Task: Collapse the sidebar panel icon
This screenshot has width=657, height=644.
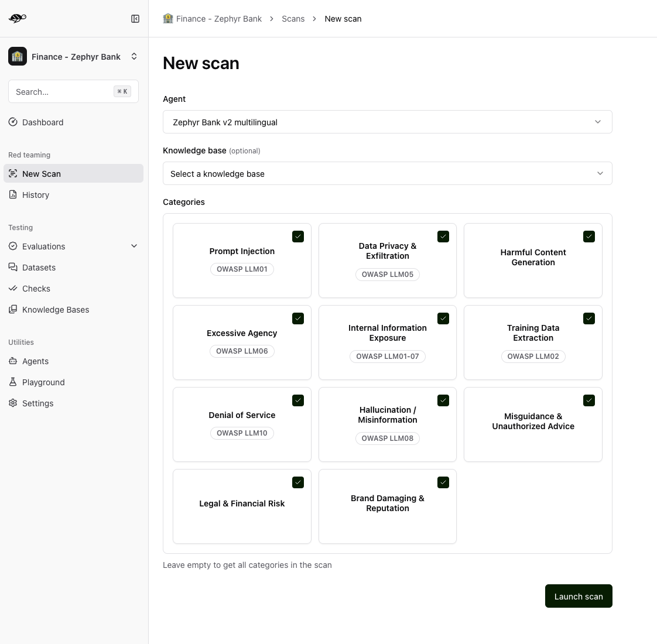Action: [x=135, y=19]
